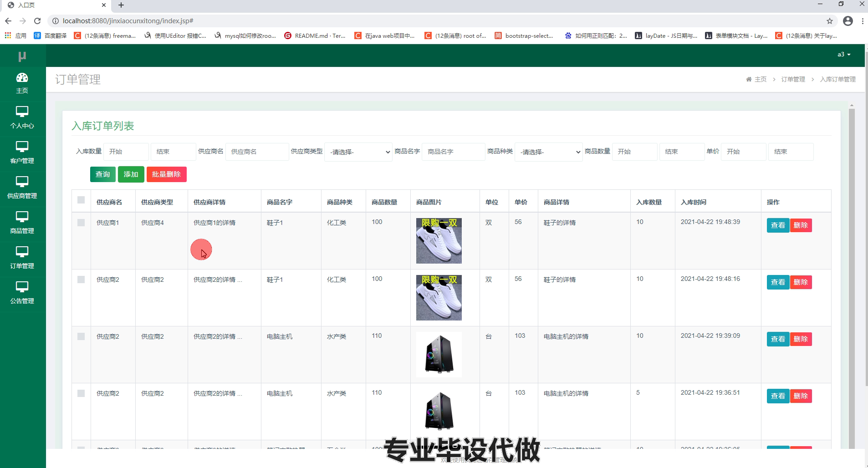Click the browser address bar URL
868x468 pixels.
coord(128,21)
